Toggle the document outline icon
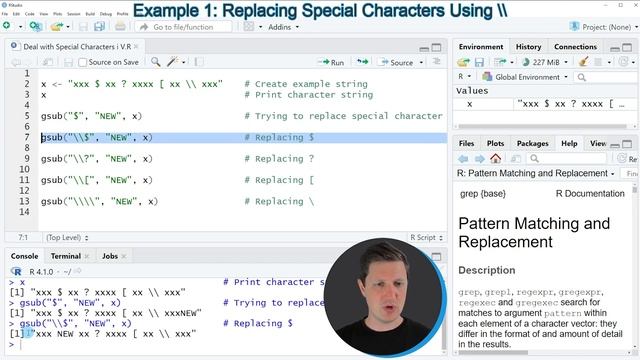 pyautogui.click(x=437, y=62)
